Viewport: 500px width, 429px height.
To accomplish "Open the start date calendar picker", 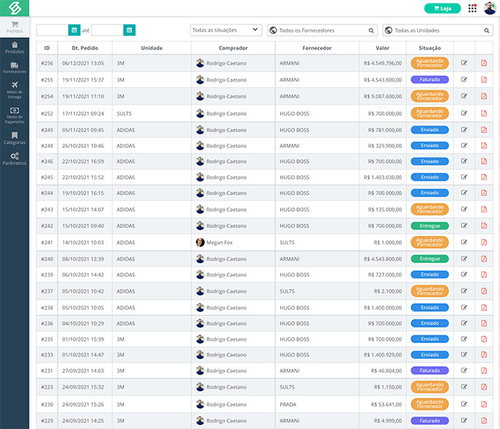I will pos(74,30).
